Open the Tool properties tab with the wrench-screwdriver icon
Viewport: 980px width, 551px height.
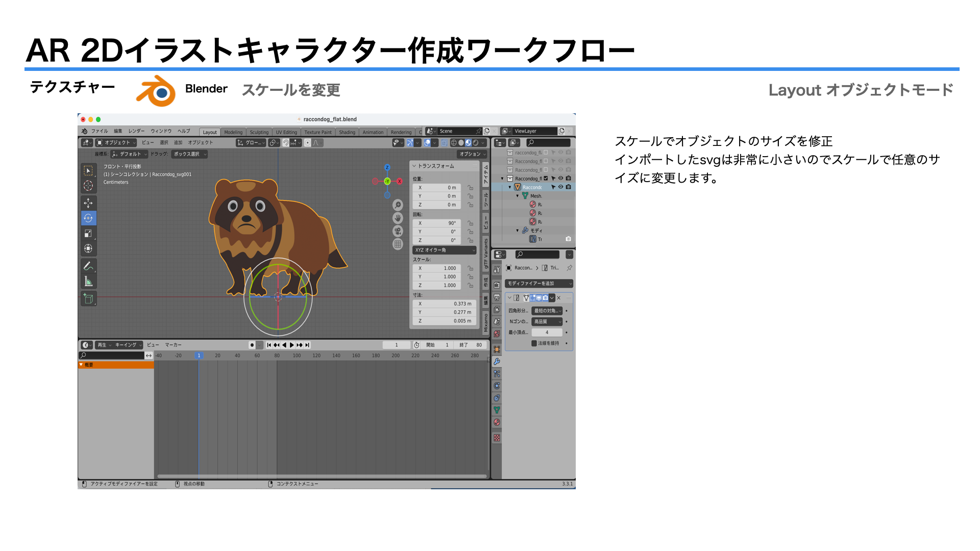click(497, 269)
